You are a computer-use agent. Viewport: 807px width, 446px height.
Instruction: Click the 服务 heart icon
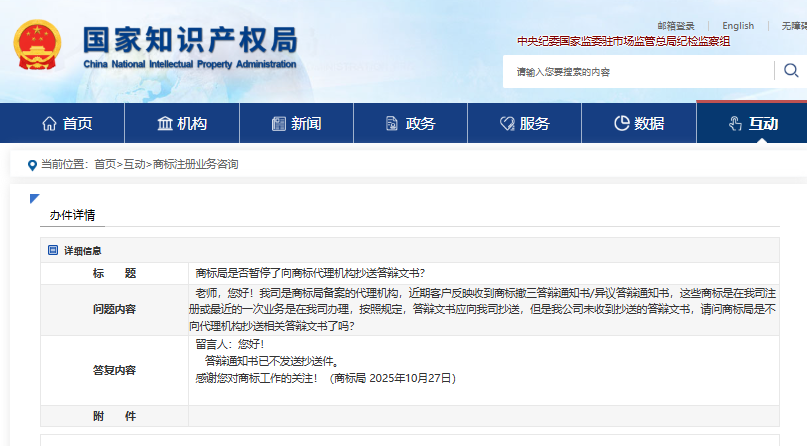[x=506, y=123]
